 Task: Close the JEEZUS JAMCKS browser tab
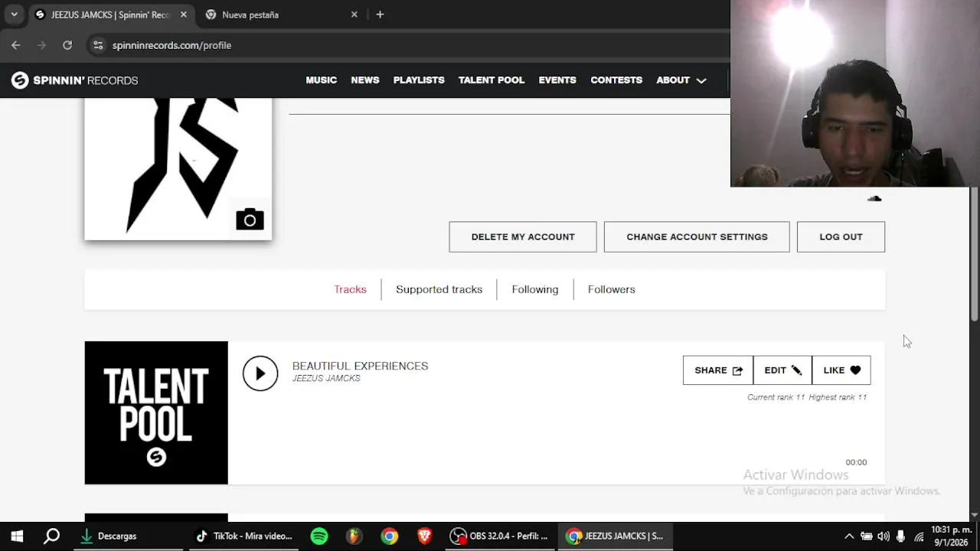184,15
